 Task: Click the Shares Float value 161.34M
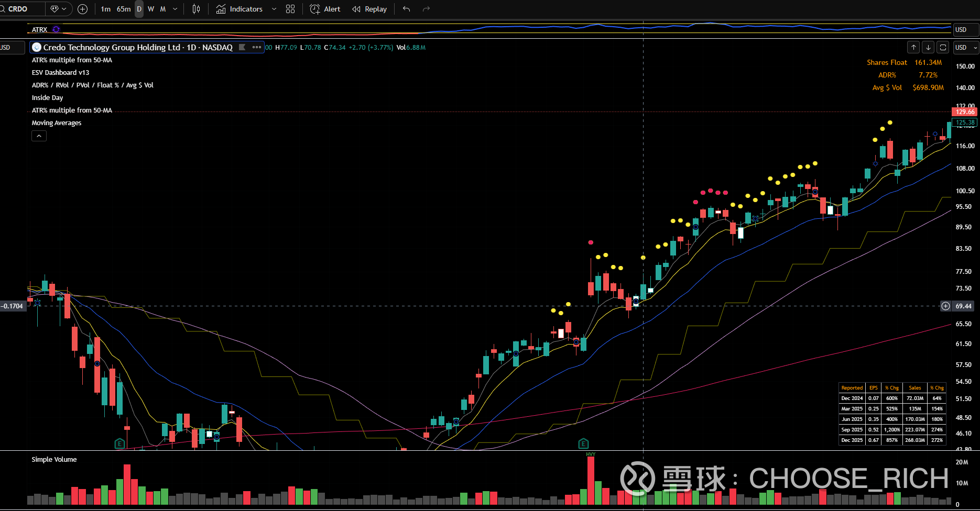tap(928, 62)
